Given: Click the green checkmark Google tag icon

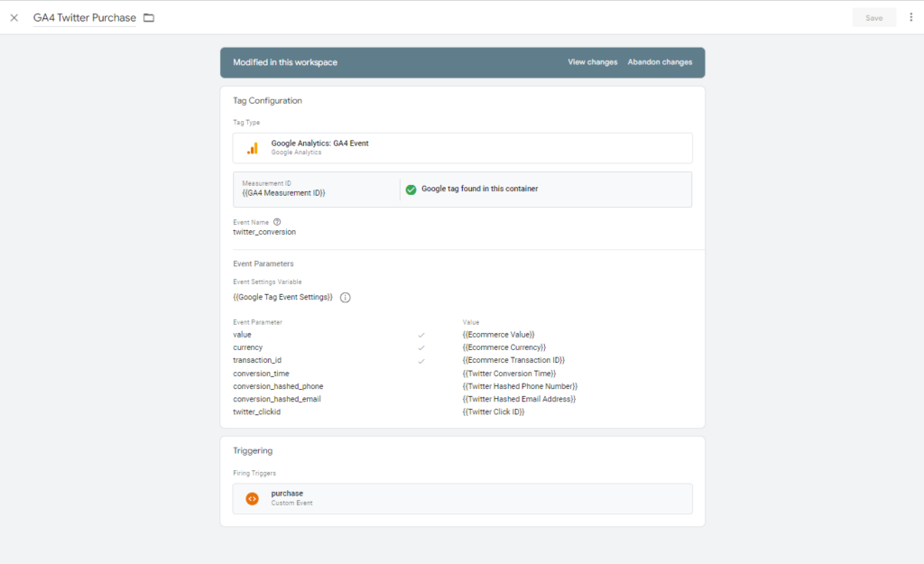Looking at the screenshot, I should point(411,190).
